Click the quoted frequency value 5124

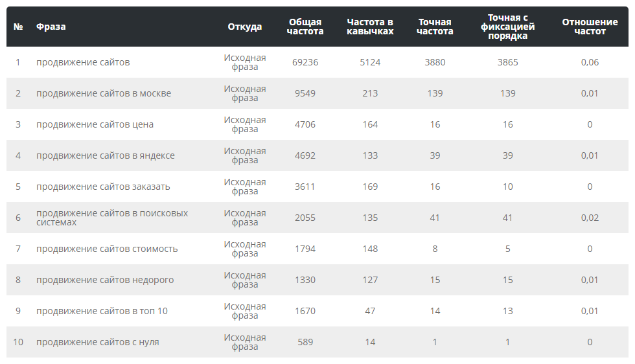pyautogui.click(x=370, y=62)
